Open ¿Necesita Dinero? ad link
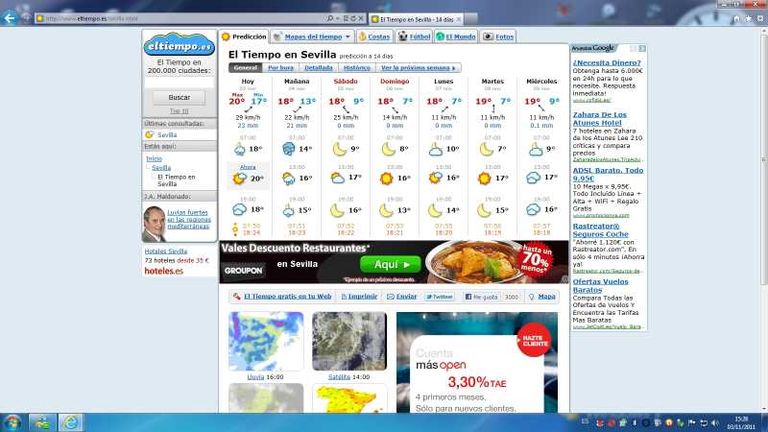Image resolution: width=768 pixels, height=432 pixels. 606,63
